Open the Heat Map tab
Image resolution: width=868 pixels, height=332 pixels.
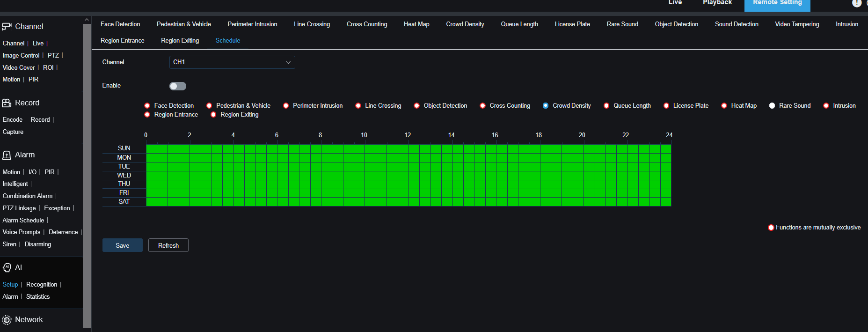click(416, 24)
